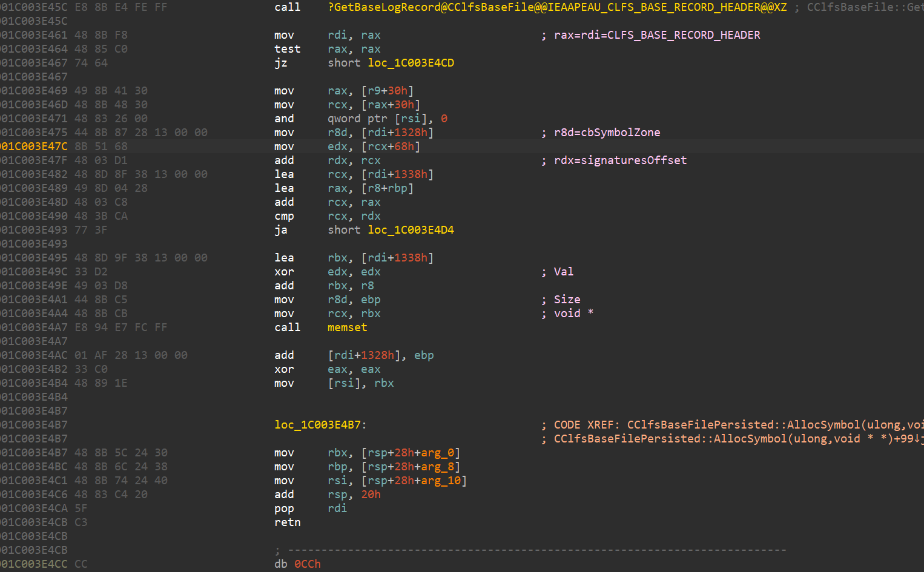Open the second AllocSymbol +99 cross reference
This screenshot has height=572, width=924.
pos(732,439)
